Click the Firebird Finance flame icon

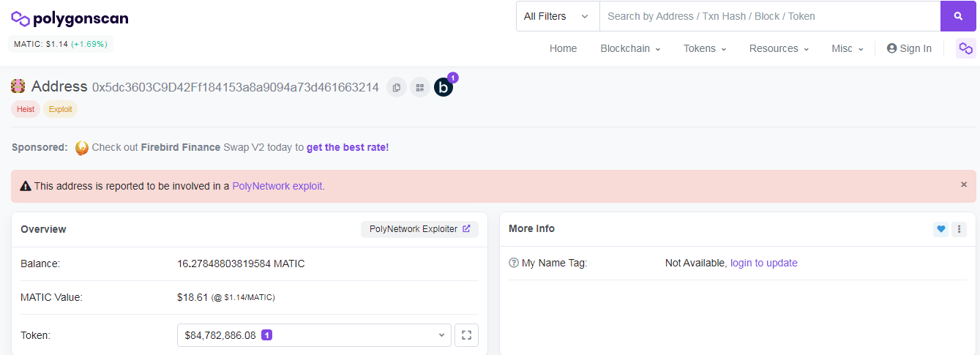(82, 147)
